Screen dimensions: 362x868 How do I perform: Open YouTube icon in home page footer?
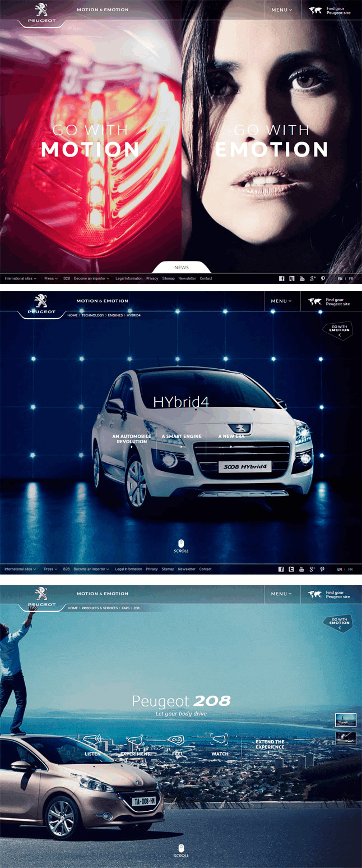(x=302, y=278)
